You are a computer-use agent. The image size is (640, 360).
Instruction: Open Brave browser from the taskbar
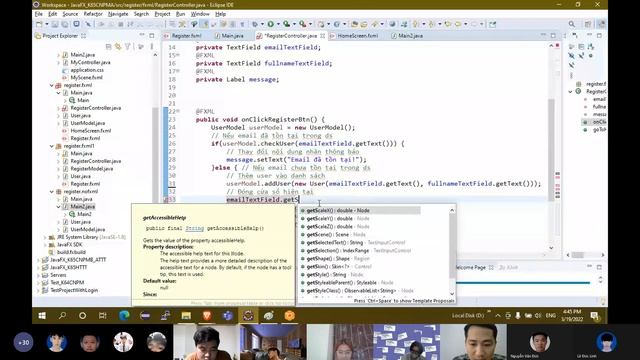coord(207,316)
